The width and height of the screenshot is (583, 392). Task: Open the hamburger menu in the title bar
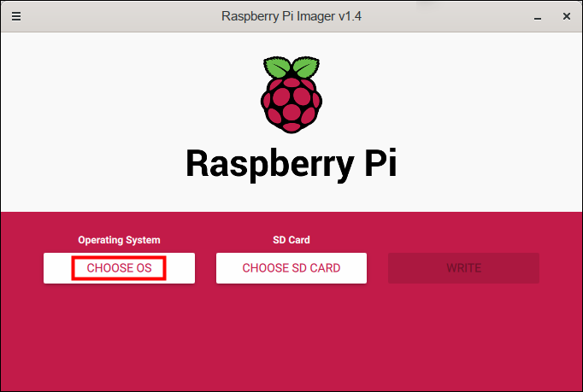tap(16, 16)
